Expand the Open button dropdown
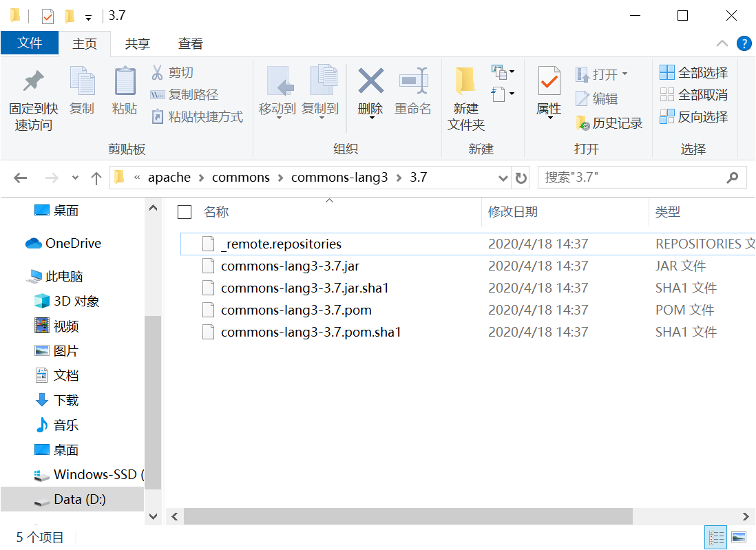Viewport: 756px width, 550px height. (x=625, y=74)
